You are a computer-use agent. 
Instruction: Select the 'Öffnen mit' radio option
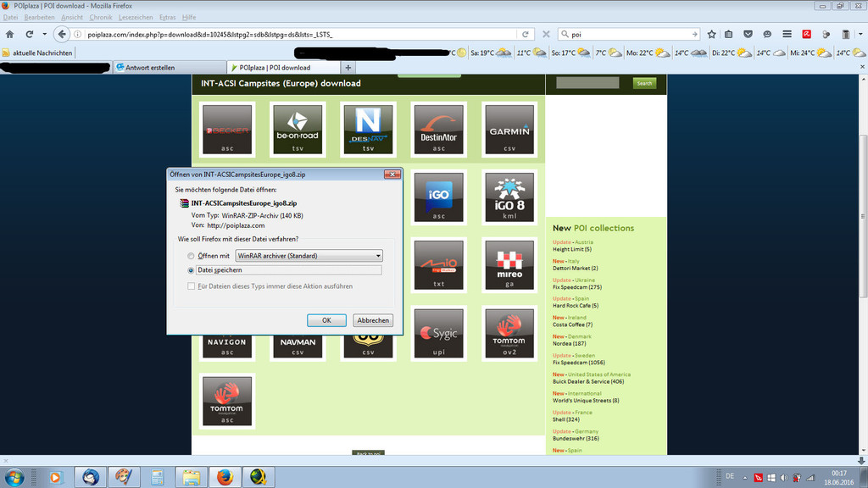(x=191, y=256)
